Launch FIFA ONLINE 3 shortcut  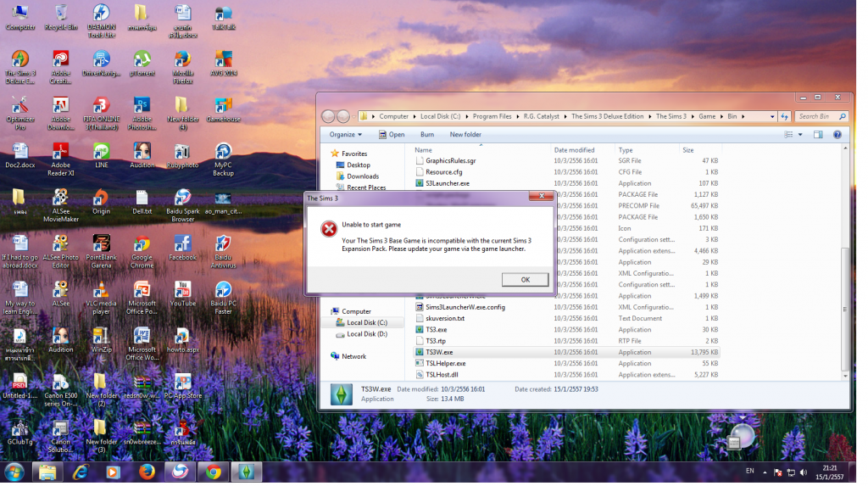click(102, 114)
